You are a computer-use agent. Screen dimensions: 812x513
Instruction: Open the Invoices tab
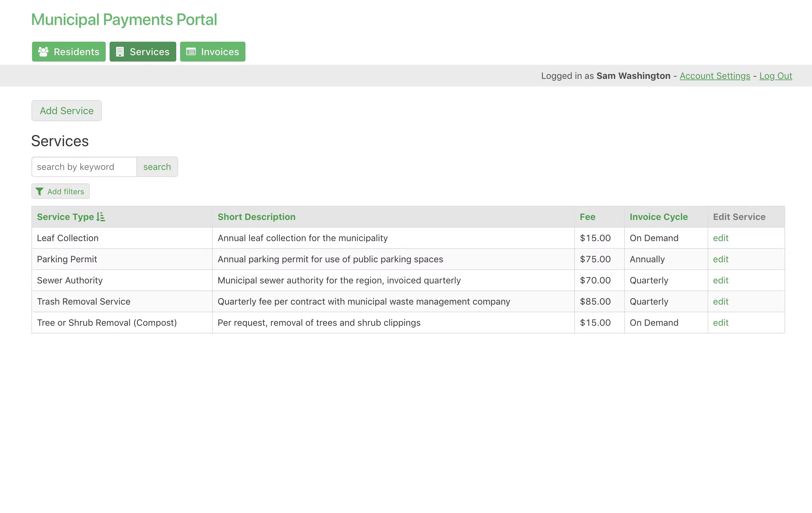point(212,52)
